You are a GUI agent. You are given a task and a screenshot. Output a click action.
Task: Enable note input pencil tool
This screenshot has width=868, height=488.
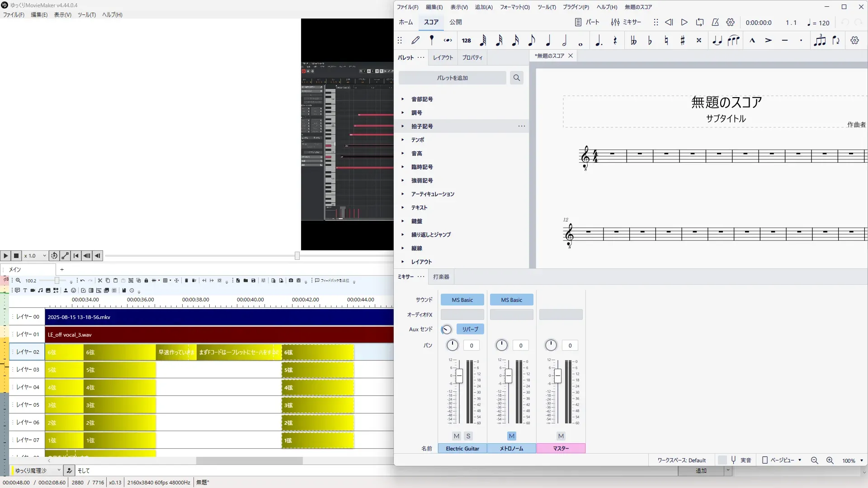415,41
